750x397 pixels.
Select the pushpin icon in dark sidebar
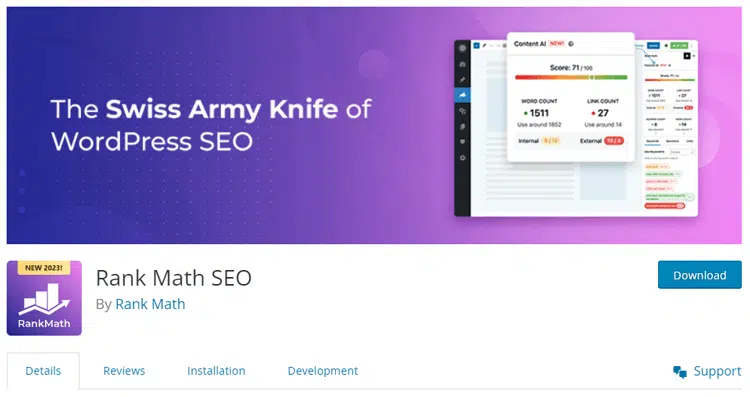point(462,80)
